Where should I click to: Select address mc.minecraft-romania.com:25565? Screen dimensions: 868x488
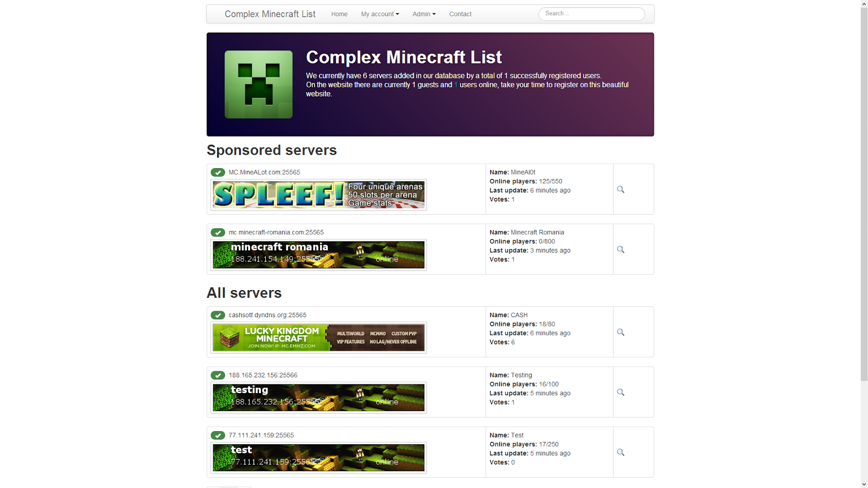[x=276, y=233]
